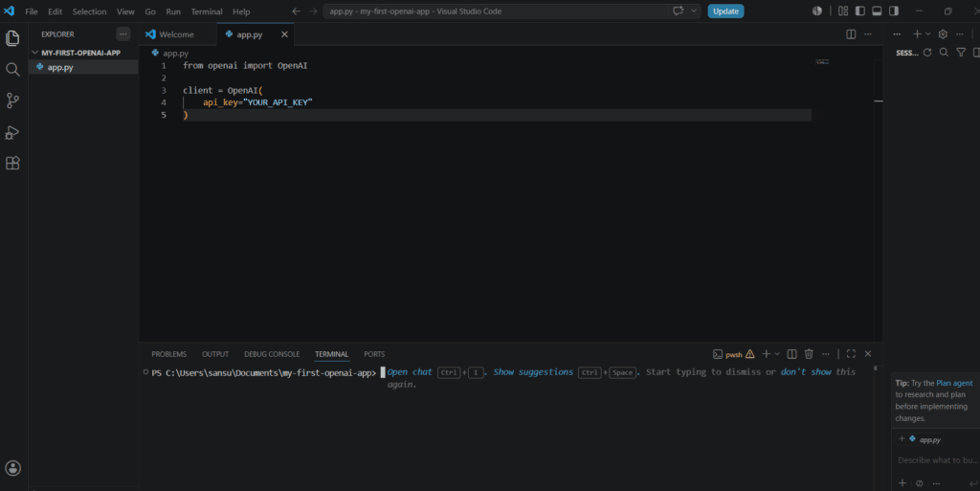Open the View menu

click(125, 11)
